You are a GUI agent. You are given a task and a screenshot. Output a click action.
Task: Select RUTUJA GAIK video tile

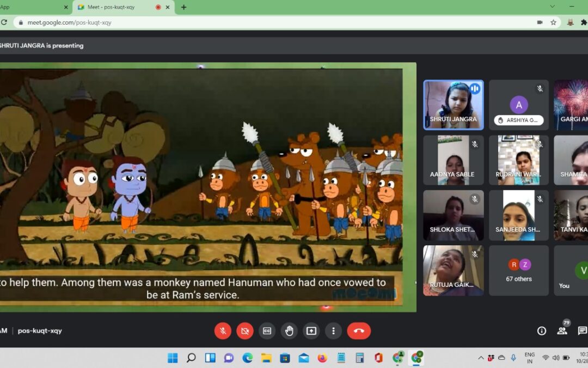tap(454, 271)
